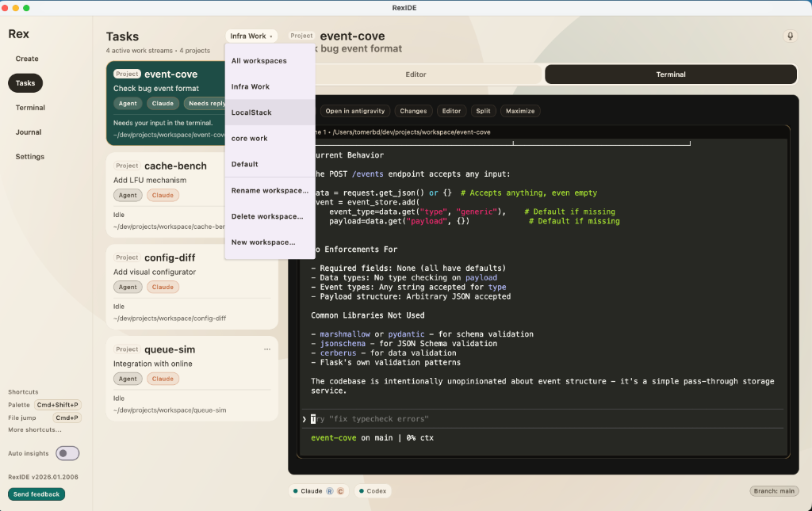The height and width of the screenshot is (511, 812).
Task: Open the Project filter dropdown
Action: pos(301,35)
